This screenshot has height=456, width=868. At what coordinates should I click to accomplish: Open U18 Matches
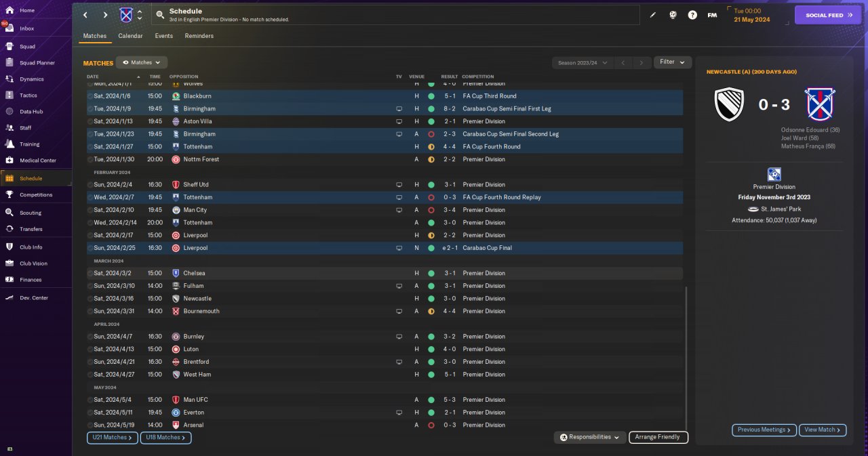pyautogui.click(x=165, y=438)
